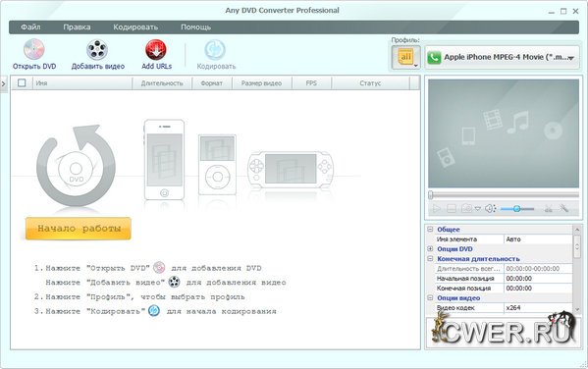Click the Начальная позиция value field
Screen dimensions: 588x369
point(538,279)
